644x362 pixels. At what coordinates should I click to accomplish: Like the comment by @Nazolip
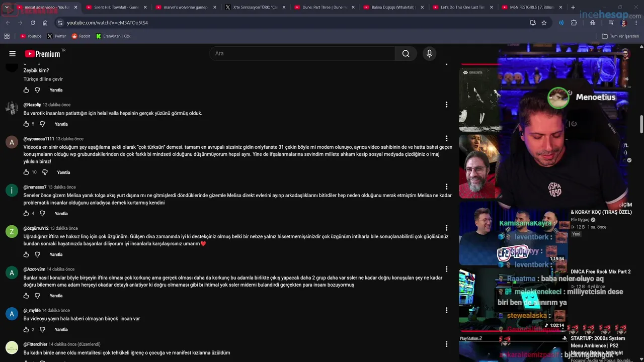26,124
